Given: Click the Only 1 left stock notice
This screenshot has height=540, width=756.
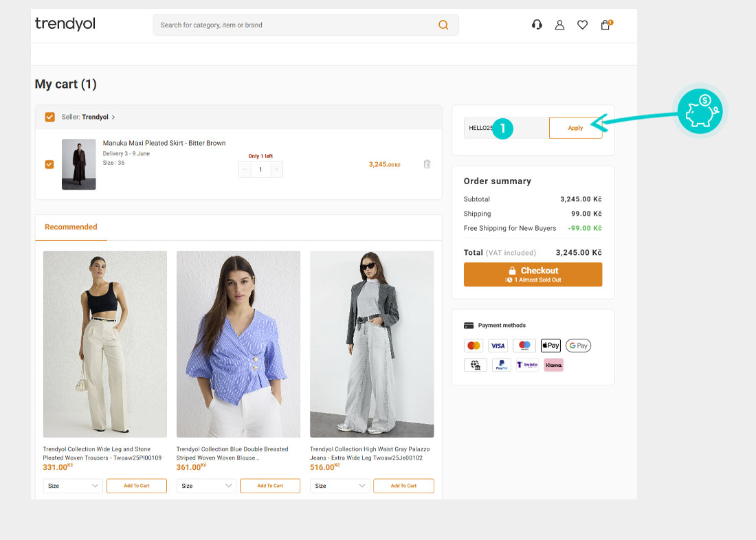Looking at the screenshot, I should point(260,156).
